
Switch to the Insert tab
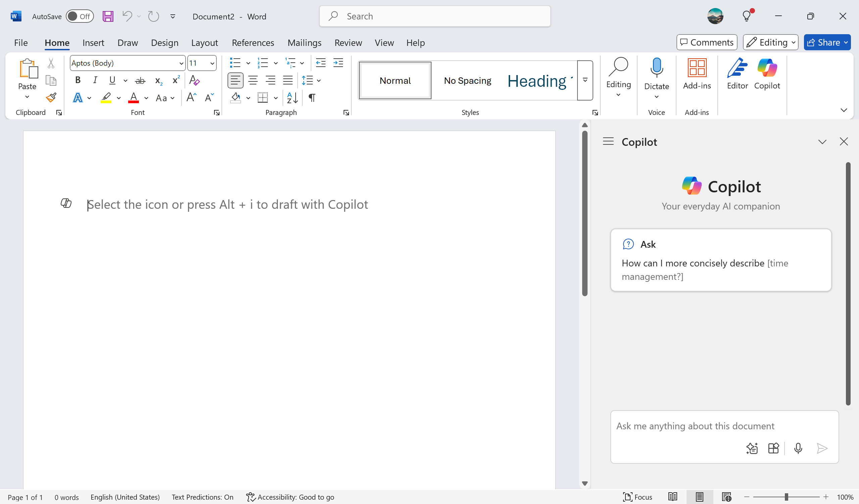93,43
